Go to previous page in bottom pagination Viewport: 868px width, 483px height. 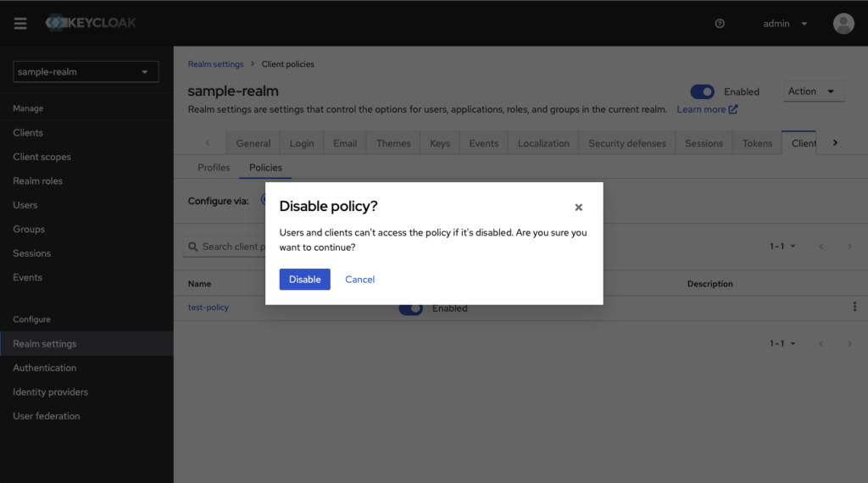click(x=821, y=343)
